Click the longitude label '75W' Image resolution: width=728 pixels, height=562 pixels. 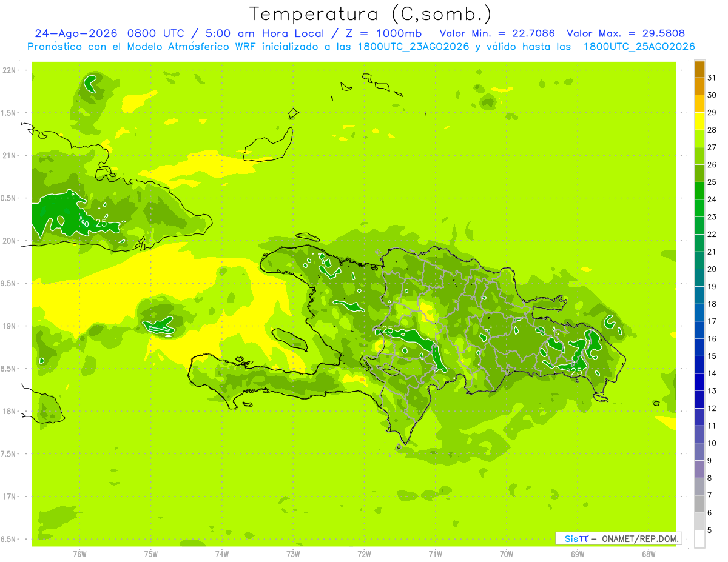pos(151,554)
